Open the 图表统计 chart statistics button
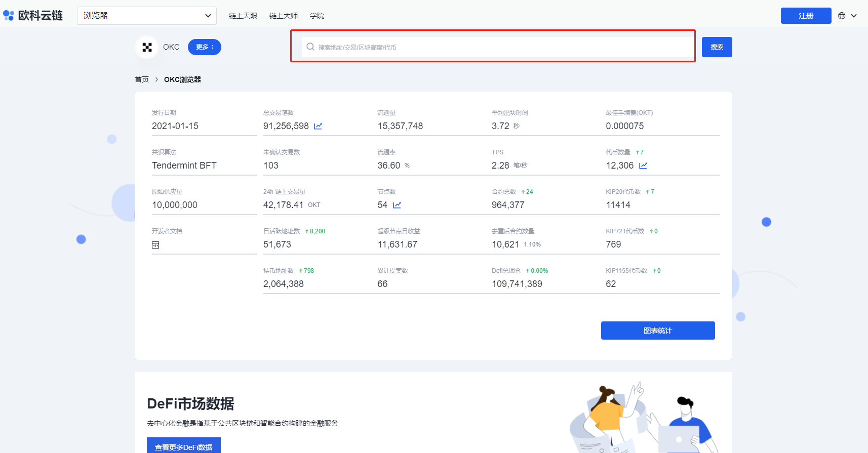Viewport: 868px width, 453px height. 658,331
